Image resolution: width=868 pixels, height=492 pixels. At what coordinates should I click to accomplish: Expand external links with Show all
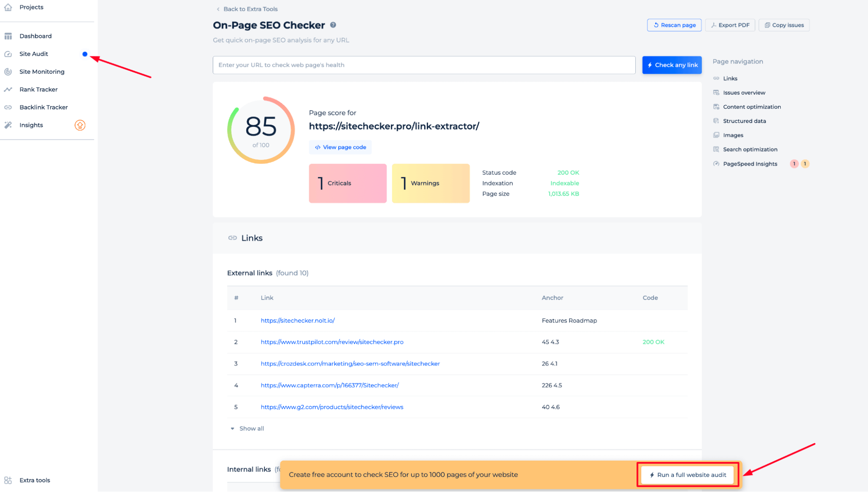click(247, 429)
